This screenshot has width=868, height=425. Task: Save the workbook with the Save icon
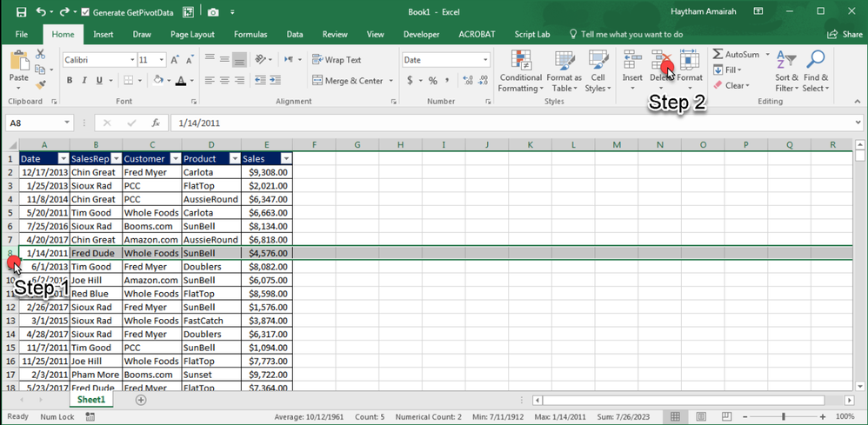pos(21,11)
